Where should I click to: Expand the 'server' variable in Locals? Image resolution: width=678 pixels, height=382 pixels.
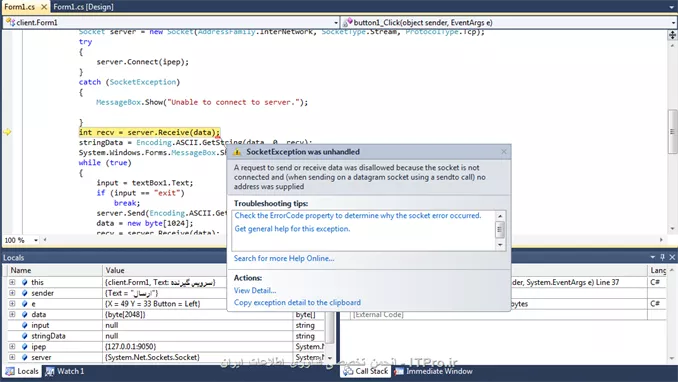pyautogui.click(x=12, y=357)
